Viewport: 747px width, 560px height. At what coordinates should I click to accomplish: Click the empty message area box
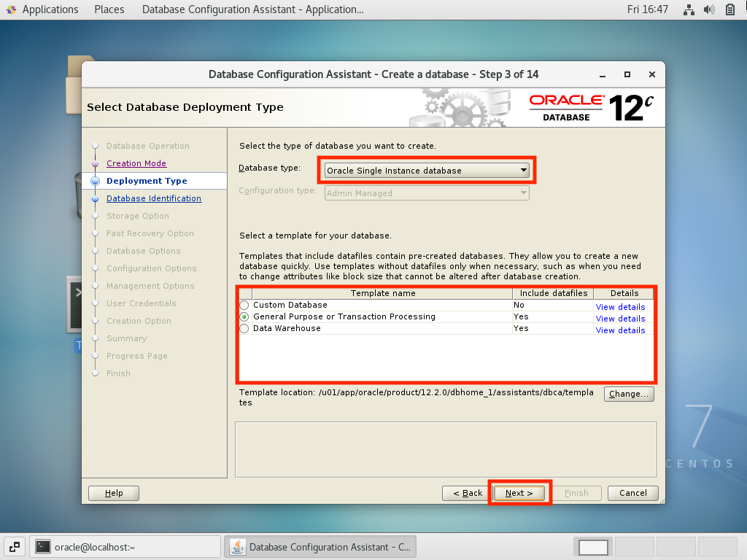click(446, 449)
